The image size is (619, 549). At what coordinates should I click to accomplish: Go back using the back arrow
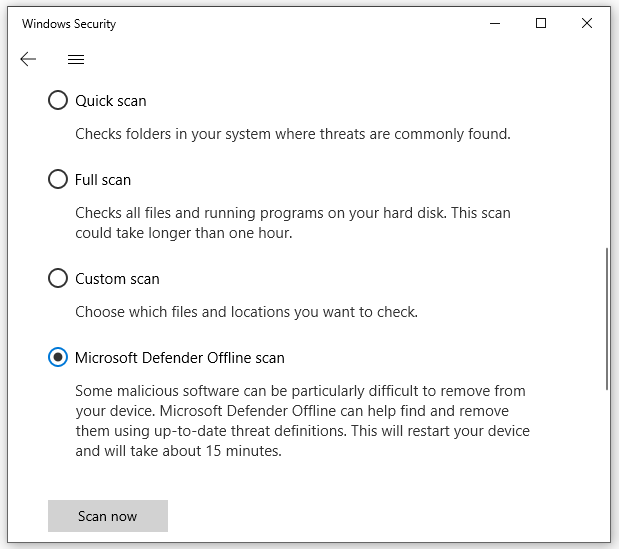(28, 59)
